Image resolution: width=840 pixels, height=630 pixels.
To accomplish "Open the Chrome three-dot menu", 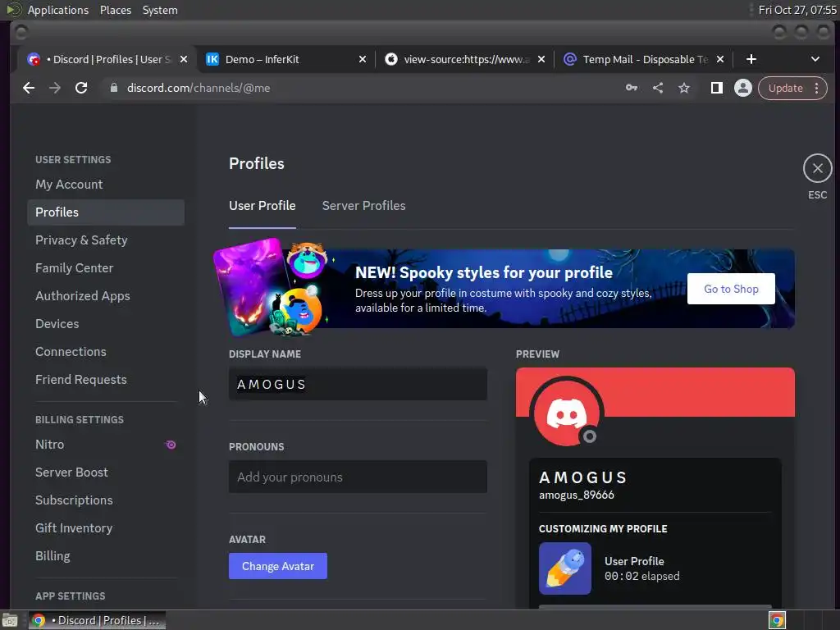I will (x=816, y=88).
